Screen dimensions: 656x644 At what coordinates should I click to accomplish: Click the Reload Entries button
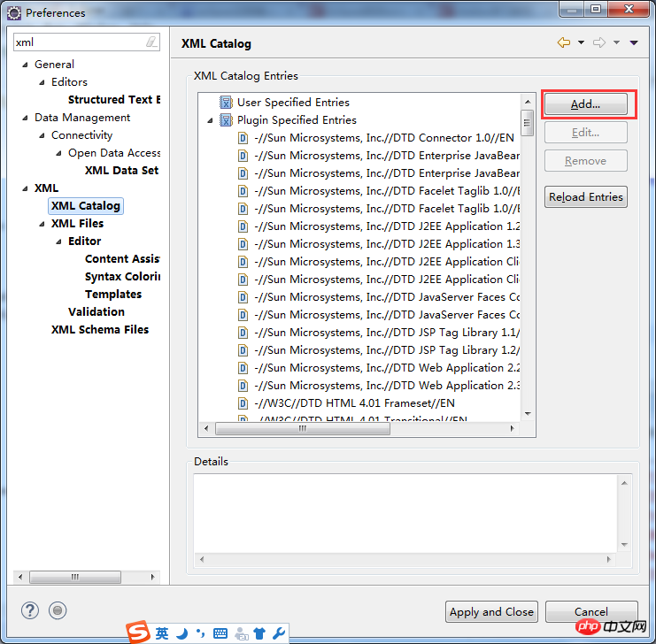point(586,197)
